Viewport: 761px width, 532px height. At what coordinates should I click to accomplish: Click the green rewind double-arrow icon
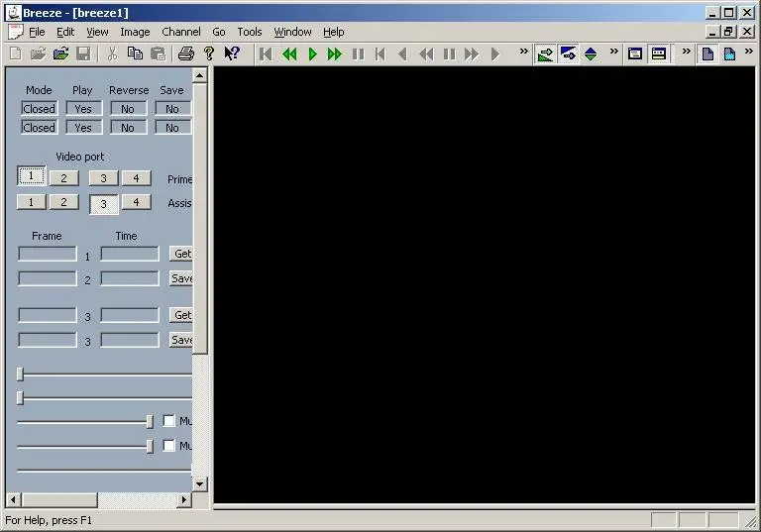point(289,53)
